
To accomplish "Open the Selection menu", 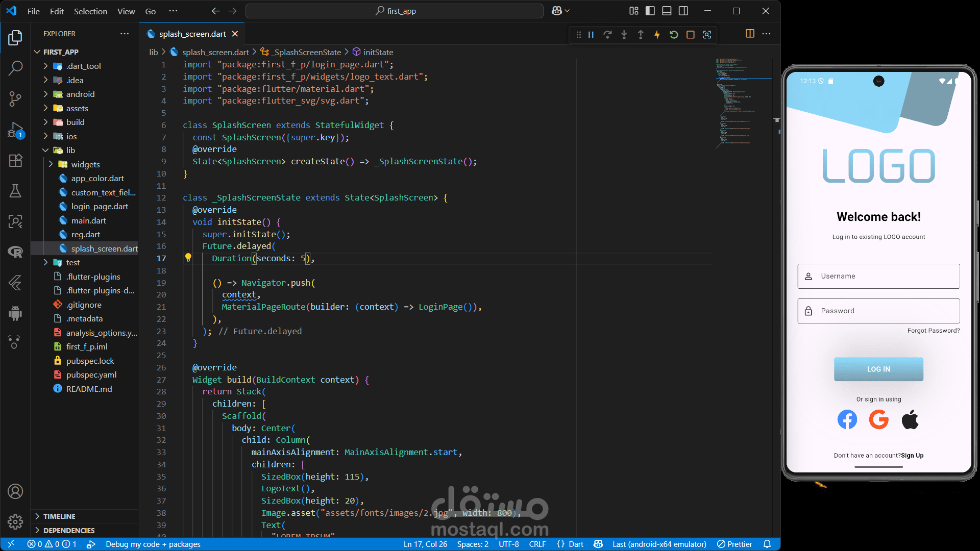I will 90,11.
